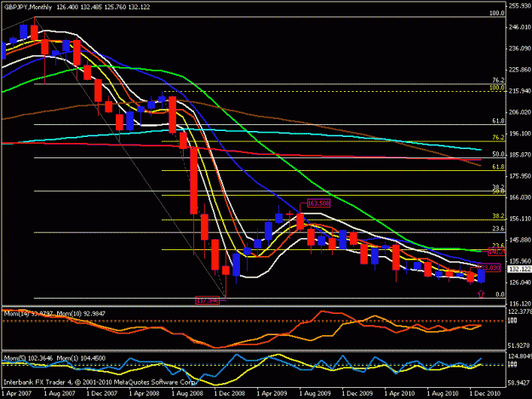This screenshot has width=532, height=399.
Task: Click the 1 Dec 2009 date label
Action: click(x=357, y=394)
